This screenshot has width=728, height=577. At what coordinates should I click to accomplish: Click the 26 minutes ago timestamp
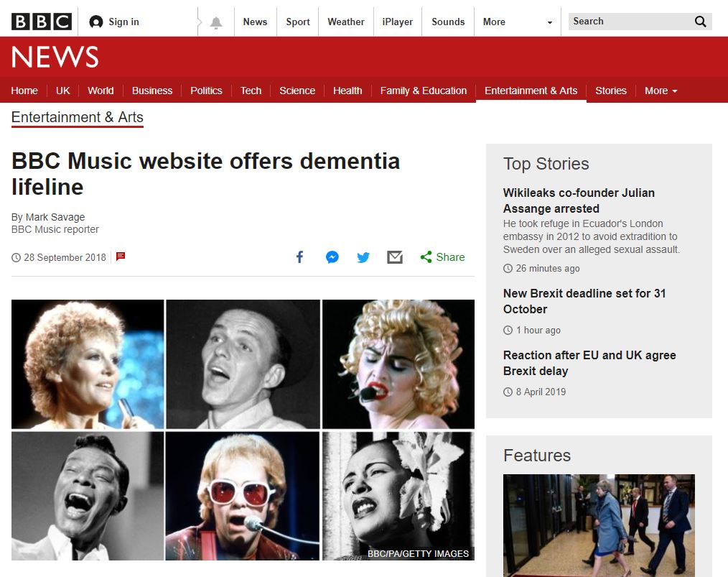547,268
